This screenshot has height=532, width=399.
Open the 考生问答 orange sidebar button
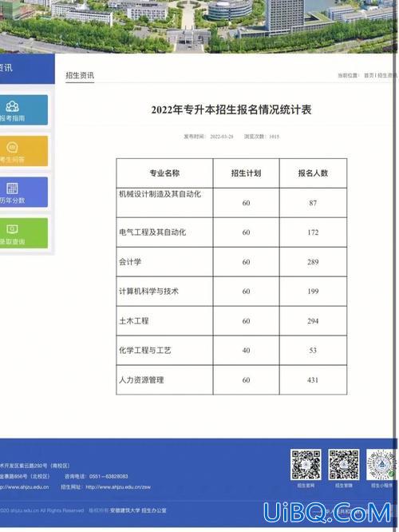[24, 151]
